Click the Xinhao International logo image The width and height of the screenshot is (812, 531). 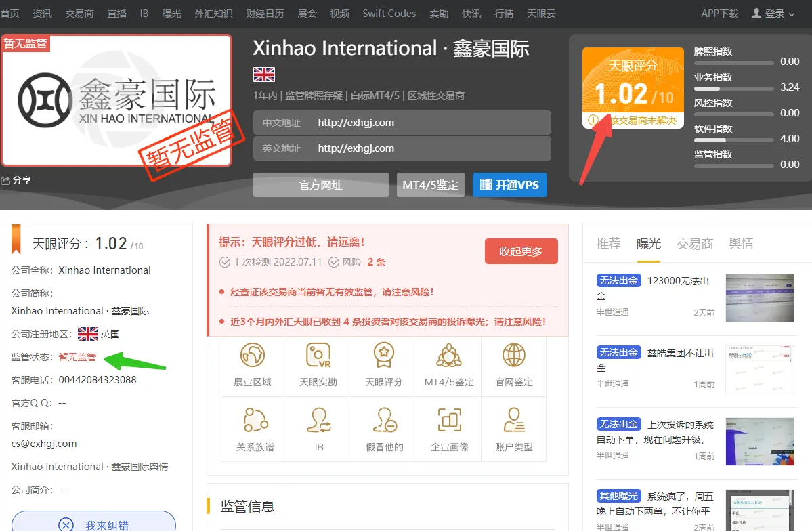116,100
